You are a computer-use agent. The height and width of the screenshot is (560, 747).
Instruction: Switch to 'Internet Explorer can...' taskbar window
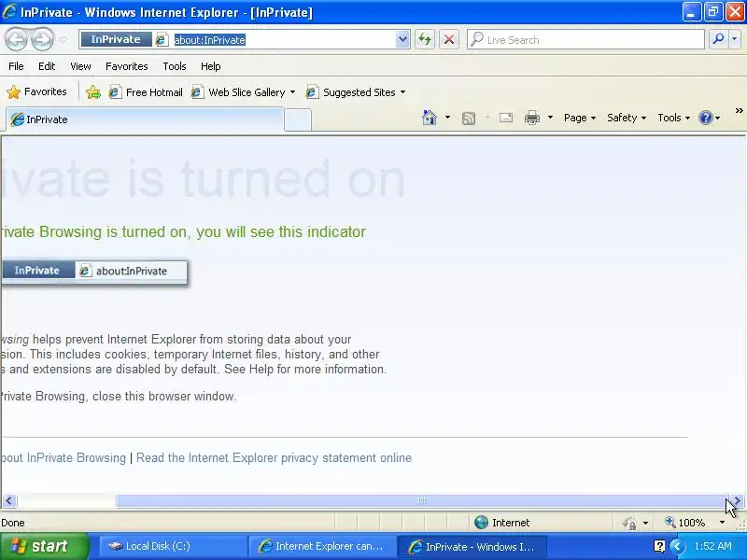pyautogui.click(x=321, y=546)
